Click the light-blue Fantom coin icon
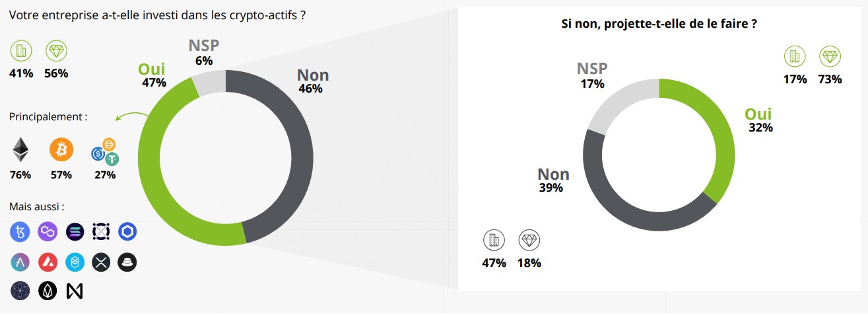The image size is (868, 314). point(75,262)
